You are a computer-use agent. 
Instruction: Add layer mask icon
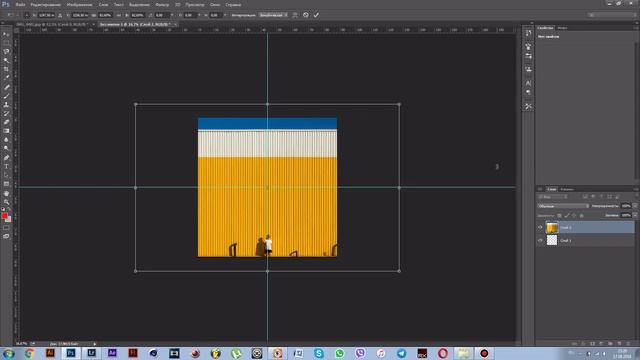coord(592,344)
